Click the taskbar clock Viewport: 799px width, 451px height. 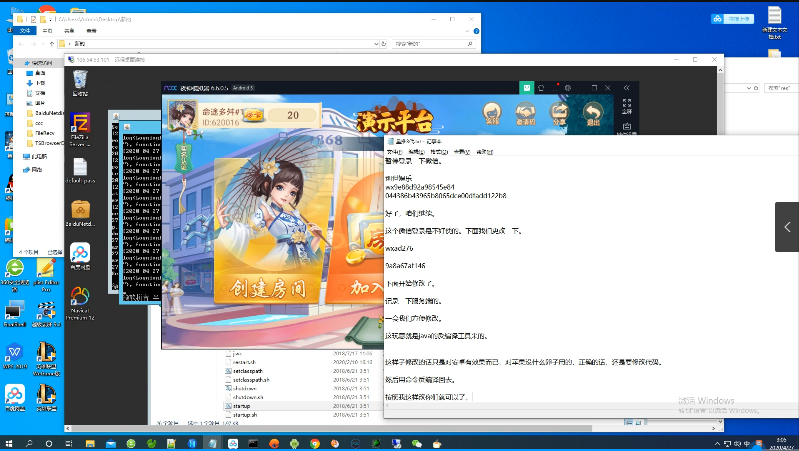782,443
